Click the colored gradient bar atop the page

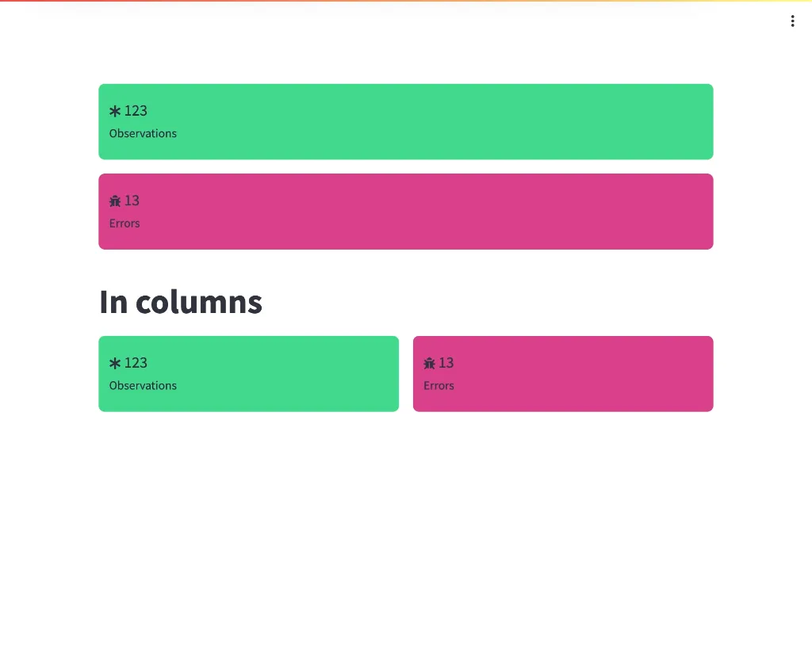(406, 1)
